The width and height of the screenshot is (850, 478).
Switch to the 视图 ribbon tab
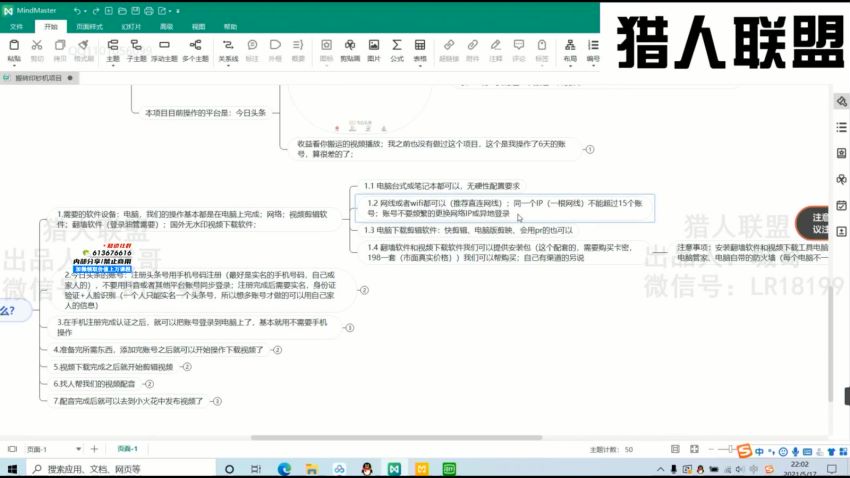(x=198, y=27)
